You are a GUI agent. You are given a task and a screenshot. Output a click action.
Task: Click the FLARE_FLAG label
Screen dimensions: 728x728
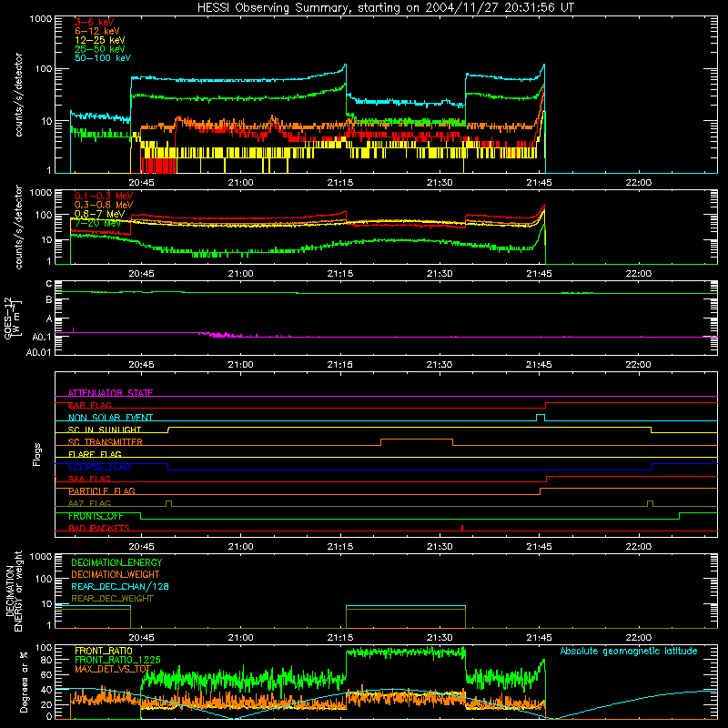click(x=95, y=454)
